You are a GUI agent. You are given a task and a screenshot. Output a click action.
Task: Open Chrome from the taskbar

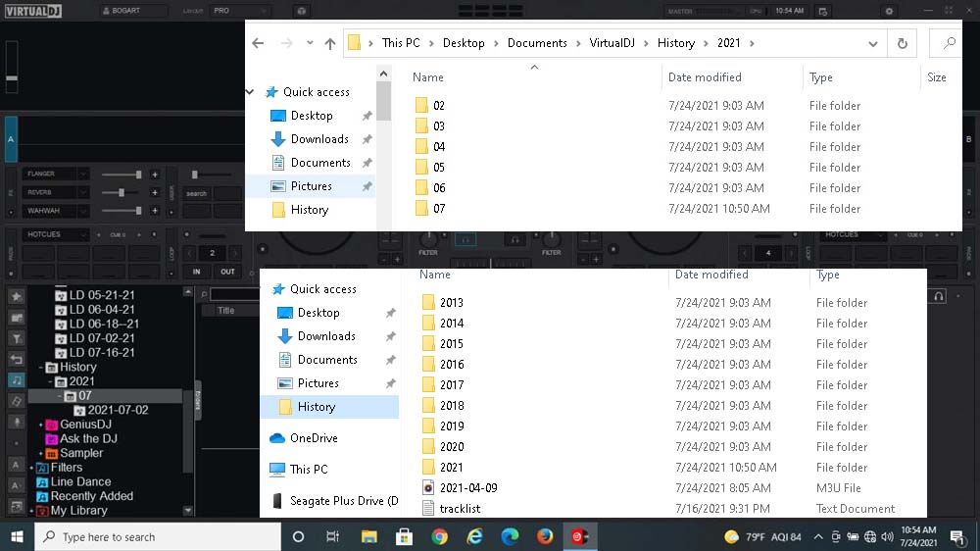(x=439, y=536)
